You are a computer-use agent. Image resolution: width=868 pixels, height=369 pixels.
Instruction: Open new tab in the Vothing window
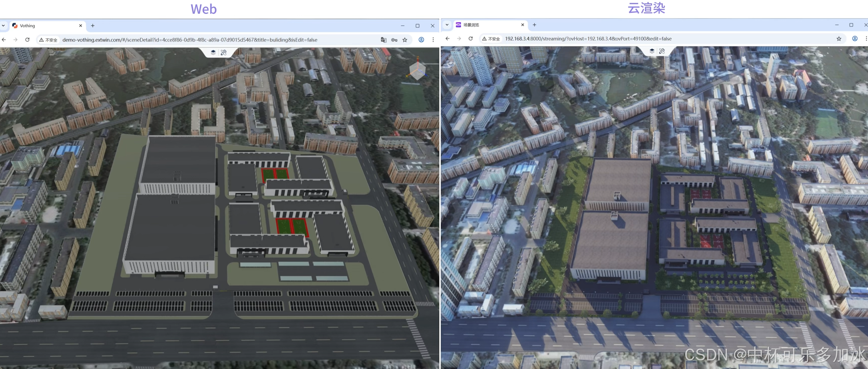[93, 26]
